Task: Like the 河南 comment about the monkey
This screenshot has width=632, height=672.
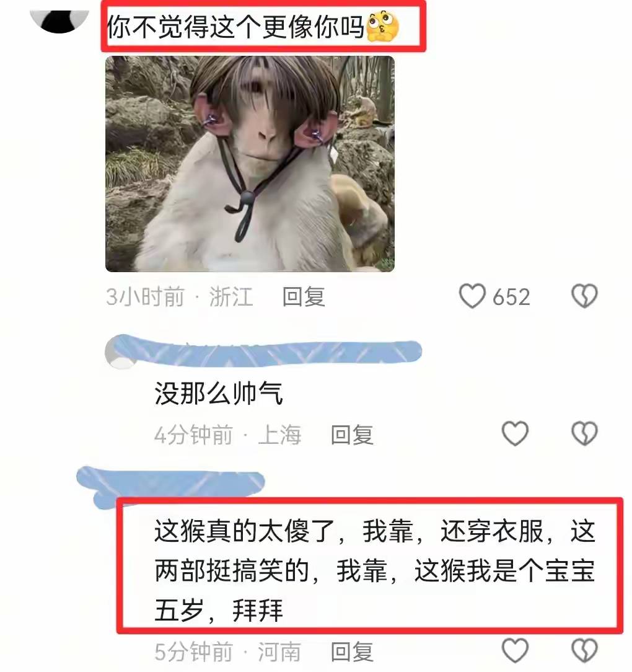Action: tap(515, 650)
